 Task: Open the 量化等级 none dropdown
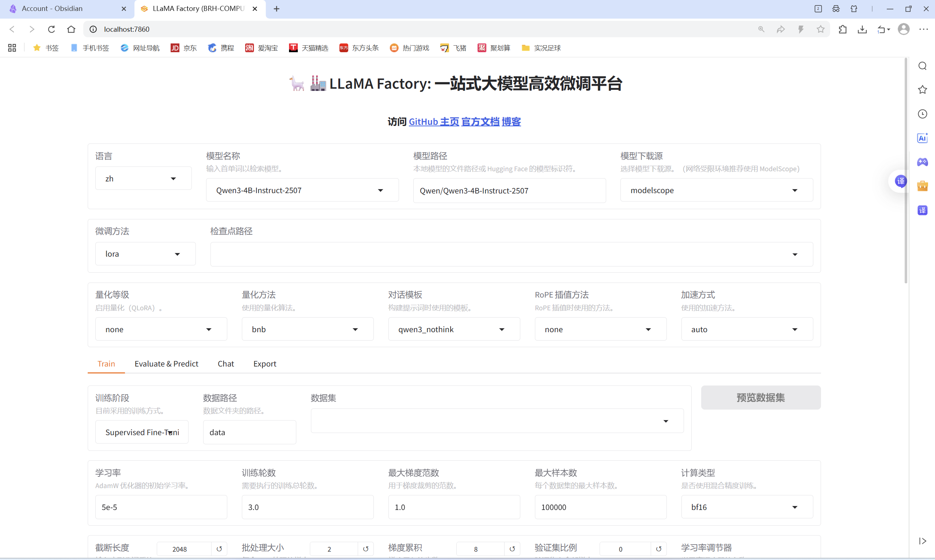point(161,329)
